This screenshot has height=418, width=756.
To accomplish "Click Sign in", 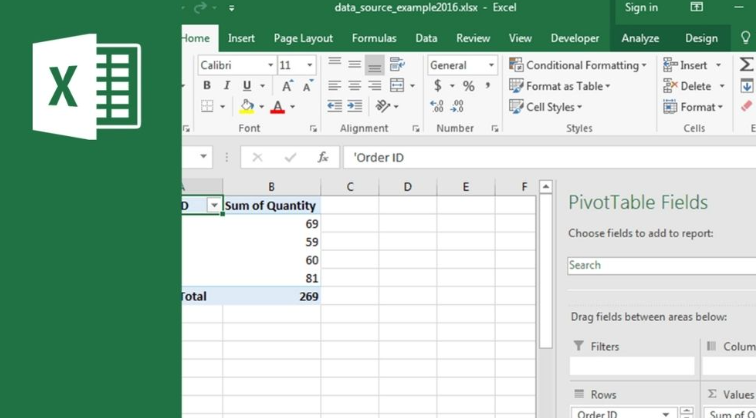I will [641, 7].
